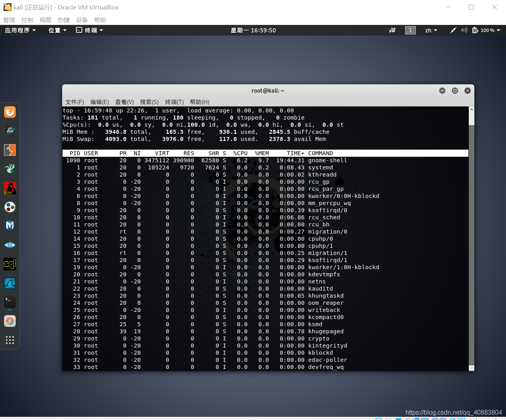Click the terminal icon in the dock

coord(10,302)
